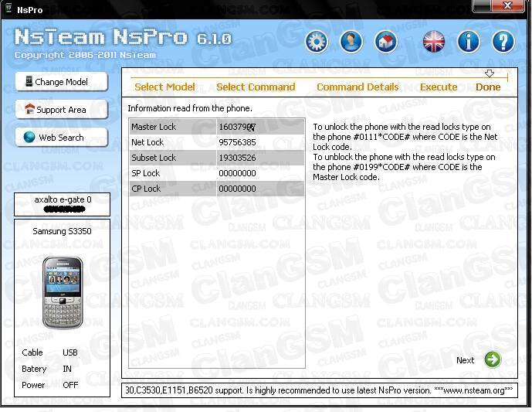Screen dimensions: 532x412
Task: Click the Change Model button
Action: (62, 81)
